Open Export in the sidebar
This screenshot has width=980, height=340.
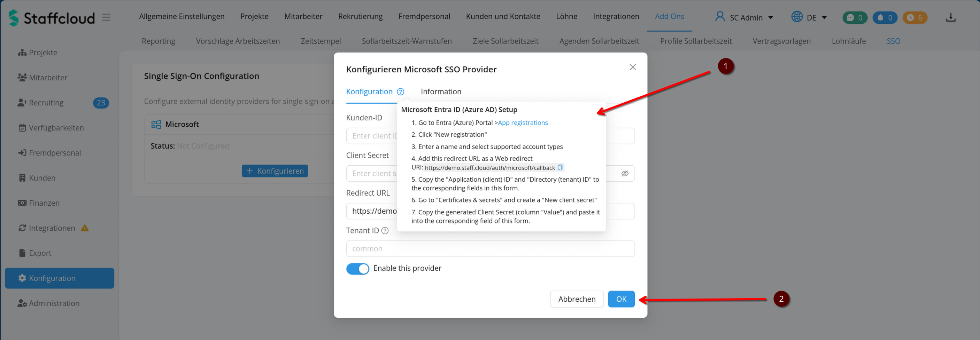59,253
